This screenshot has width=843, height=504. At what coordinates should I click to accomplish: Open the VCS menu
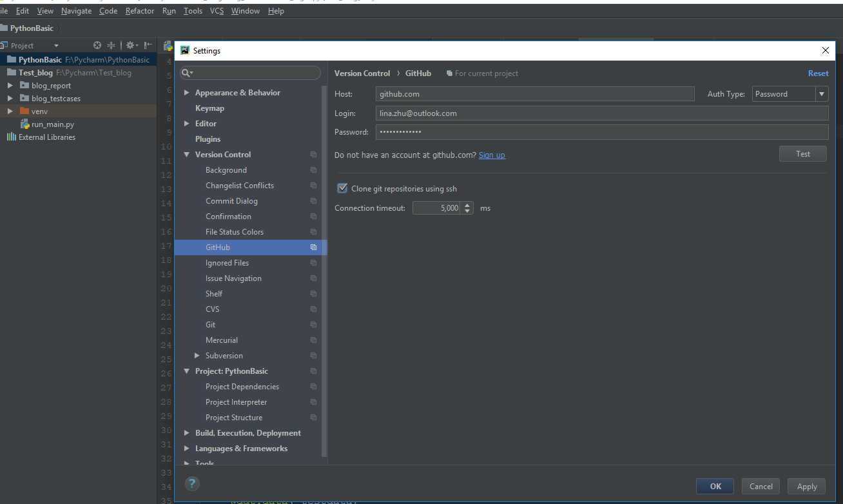tap(217, 11)
